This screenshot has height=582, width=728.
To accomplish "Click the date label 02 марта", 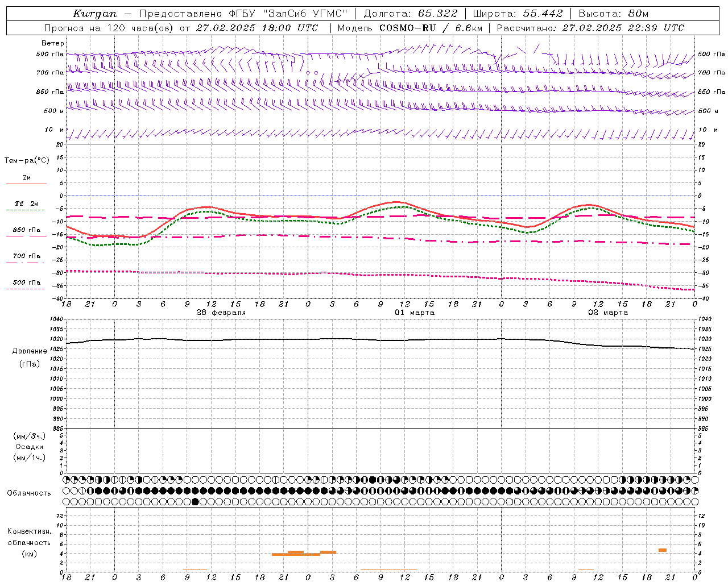I will 608,313.
